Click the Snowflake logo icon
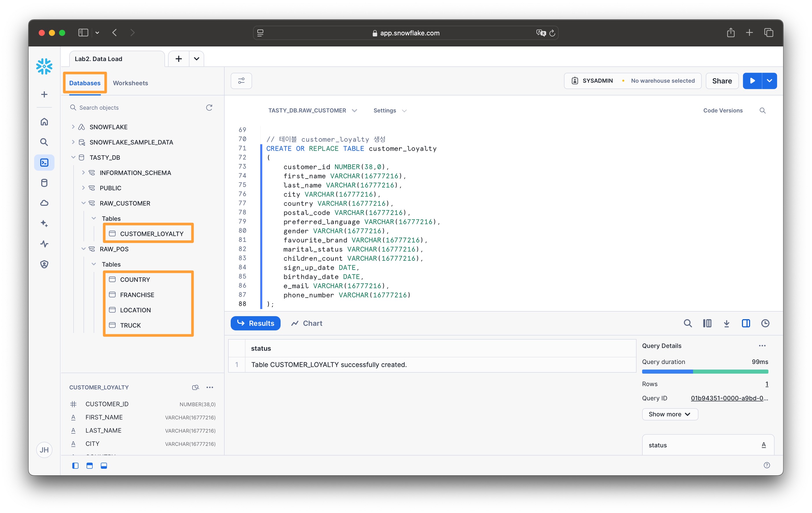Screen dimensions: 812x513 click(x=44, y=66)
